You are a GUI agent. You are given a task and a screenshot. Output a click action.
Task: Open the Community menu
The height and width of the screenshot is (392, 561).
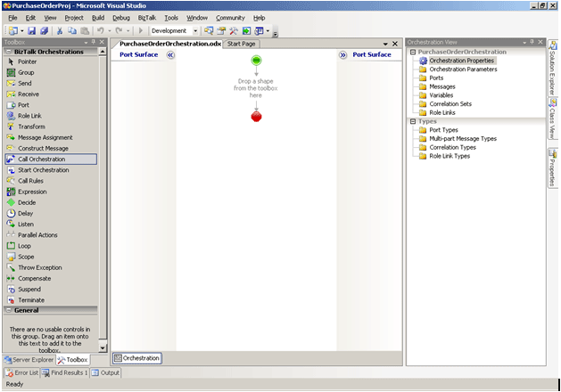230,18
